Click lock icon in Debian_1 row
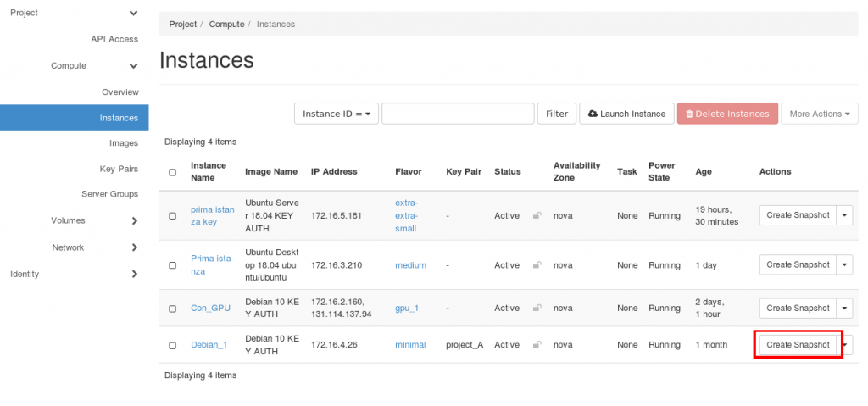Viewport: 868px width, 406px height. pyautogui.click(x=537, y=345)
